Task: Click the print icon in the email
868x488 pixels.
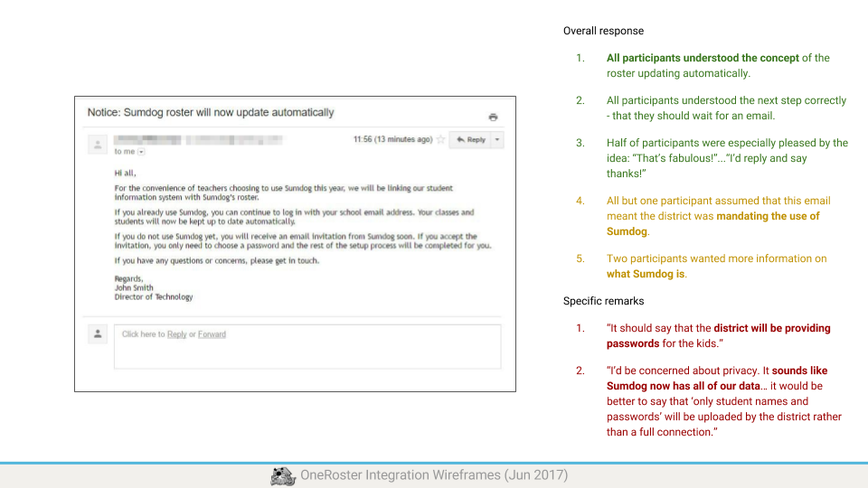Action: click(x=493, y=117)
